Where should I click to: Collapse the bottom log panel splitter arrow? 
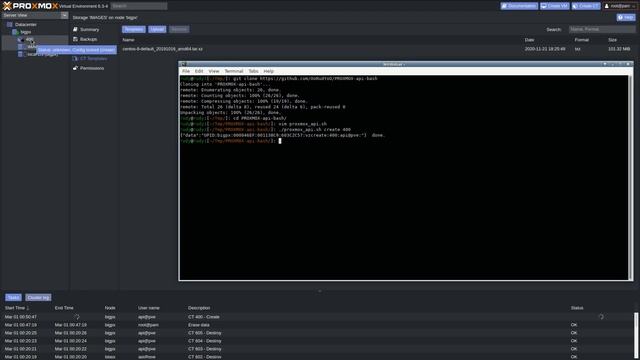[320, 291]
